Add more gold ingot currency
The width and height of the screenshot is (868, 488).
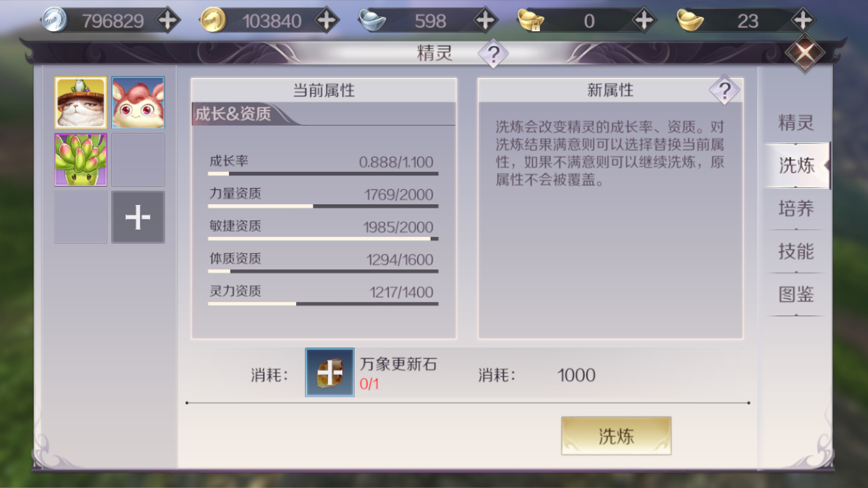(x=803, y=21)
